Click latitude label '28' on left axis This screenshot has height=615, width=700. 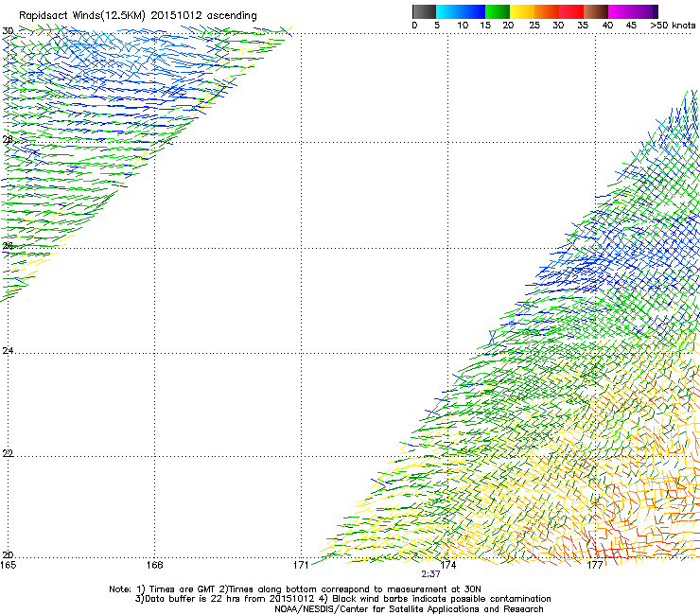(x=8, y=140)
